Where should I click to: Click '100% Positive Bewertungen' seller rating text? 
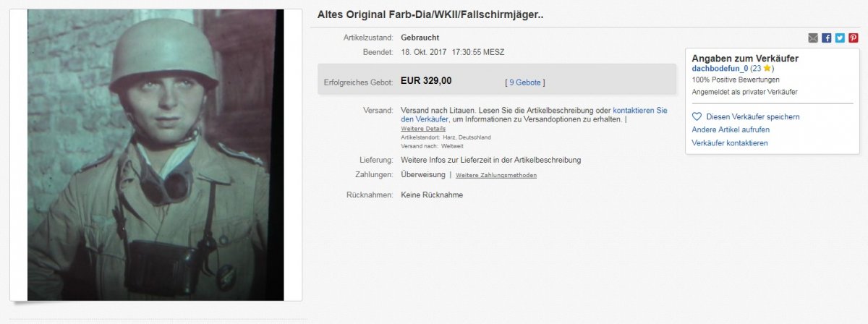click(736, 80)
